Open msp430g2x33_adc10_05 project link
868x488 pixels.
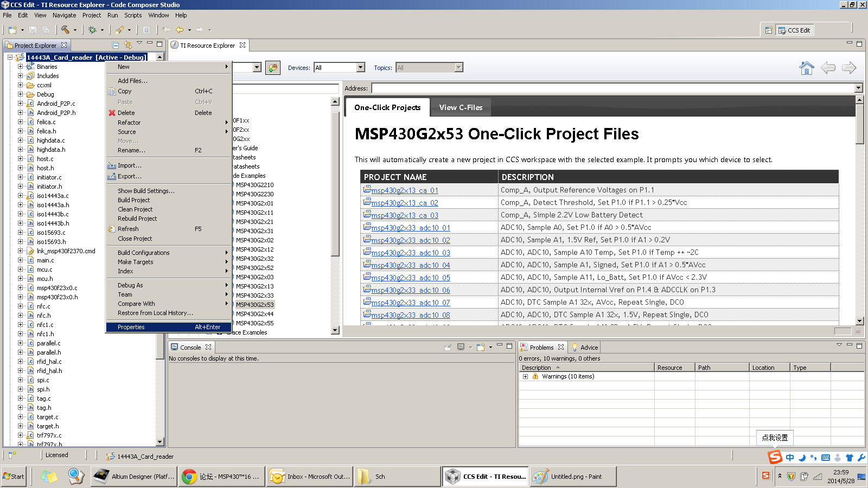(411, 278)
